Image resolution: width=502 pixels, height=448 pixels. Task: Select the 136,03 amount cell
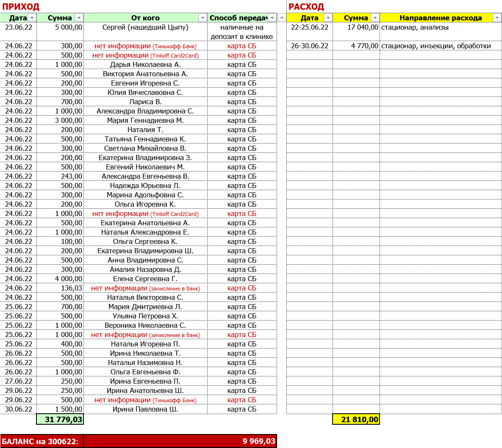pos(60,288)
